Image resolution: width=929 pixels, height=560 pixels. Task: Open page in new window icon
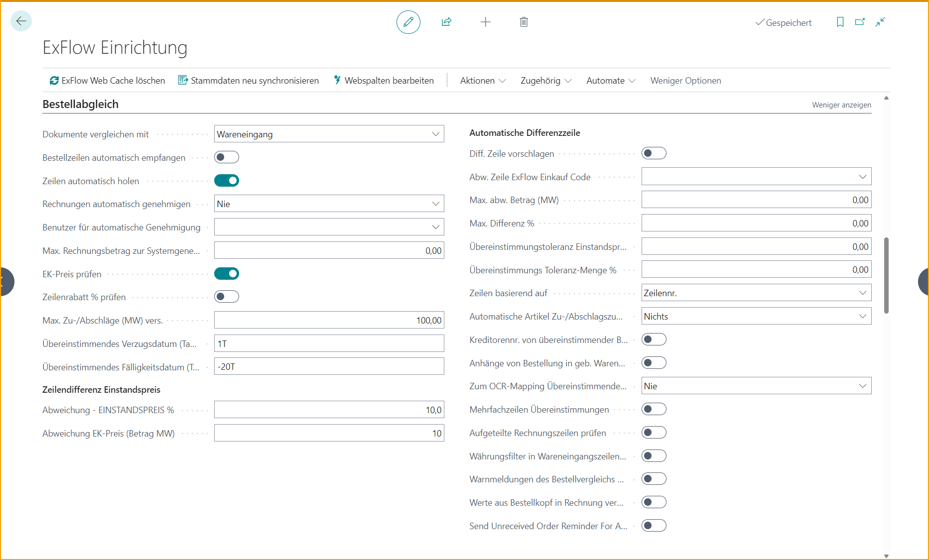coord(860,22)
